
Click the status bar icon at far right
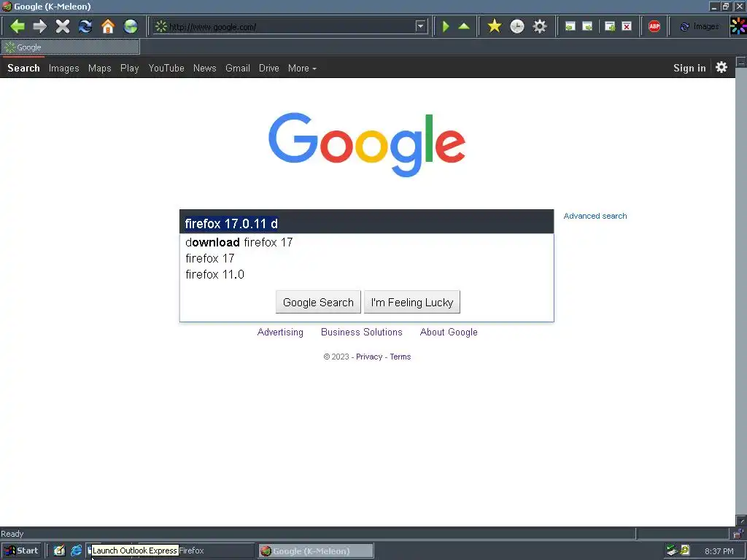[x=738, y=533]
